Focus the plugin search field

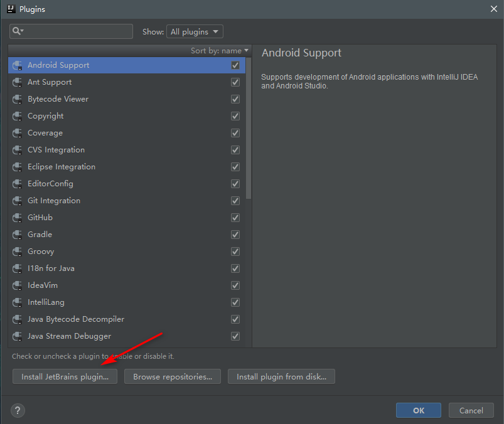click(71, 31)
